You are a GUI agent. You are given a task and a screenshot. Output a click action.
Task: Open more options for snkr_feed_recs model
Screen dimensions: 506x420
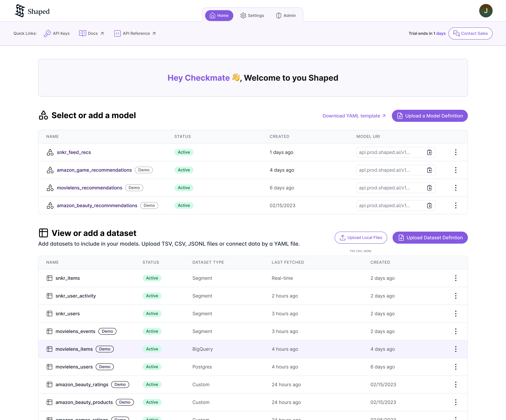coord(456,152)
